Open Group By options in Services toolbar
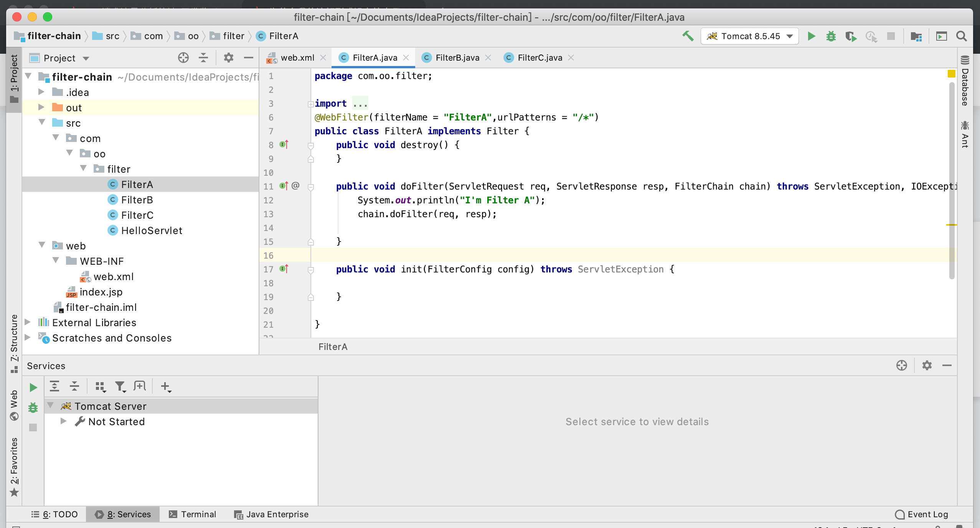The width and height of the screenshot is (980, 528). [101, 386]
